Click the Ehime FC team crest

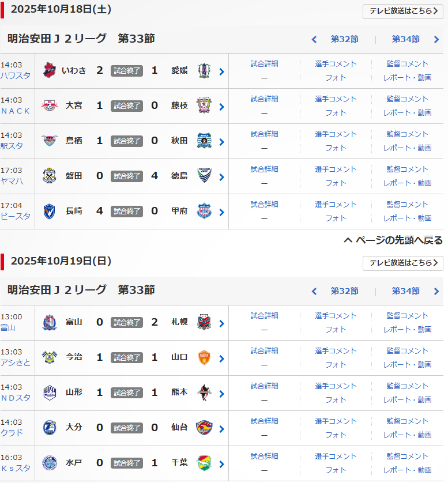[x=204, y=70]
